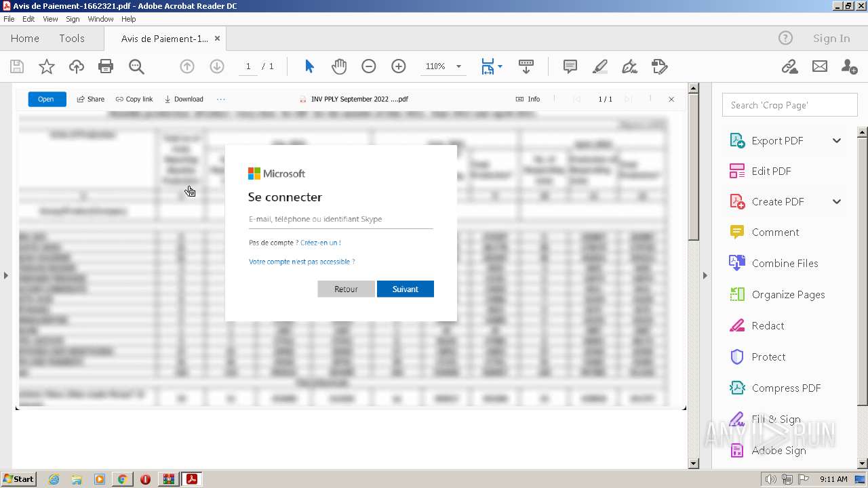Click the blue Open button
Image resolution: width=868 pixels, height=488 pixels.
(47, 99)
